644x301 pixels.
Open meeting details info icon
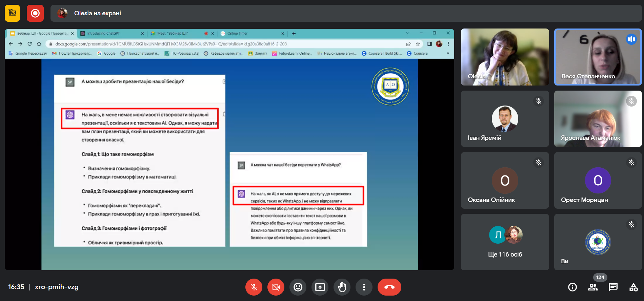click(x=572, y=287)
